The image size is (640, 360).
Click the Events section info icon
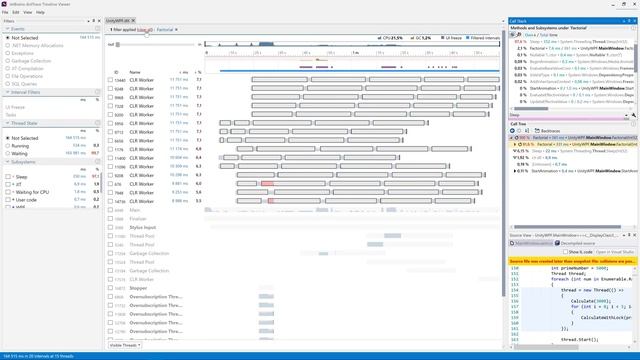point(98,29)
